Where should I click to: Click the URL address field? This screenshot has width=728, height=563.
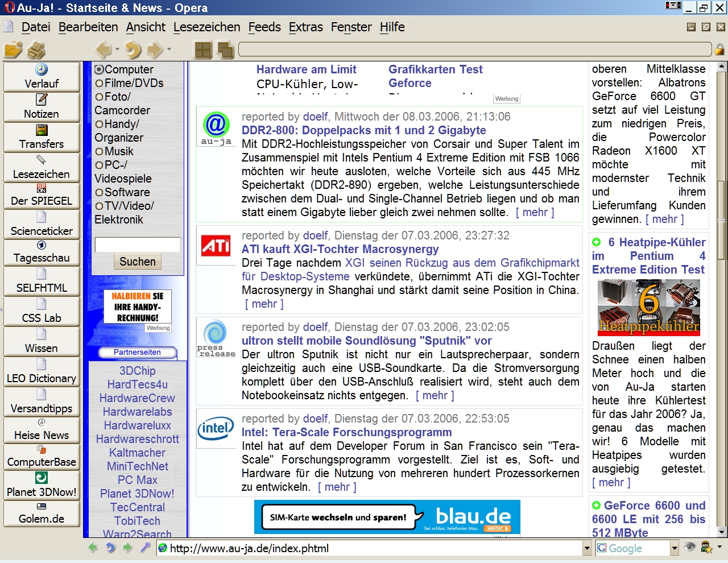click(x=370, y=548)
